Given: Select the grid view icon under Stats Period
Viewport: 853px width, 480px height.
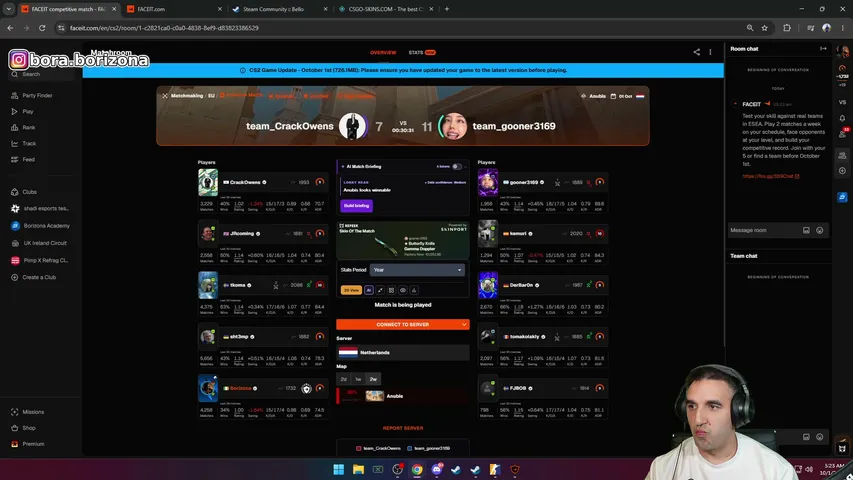Looking at the screenshot, I should [391, 290].
